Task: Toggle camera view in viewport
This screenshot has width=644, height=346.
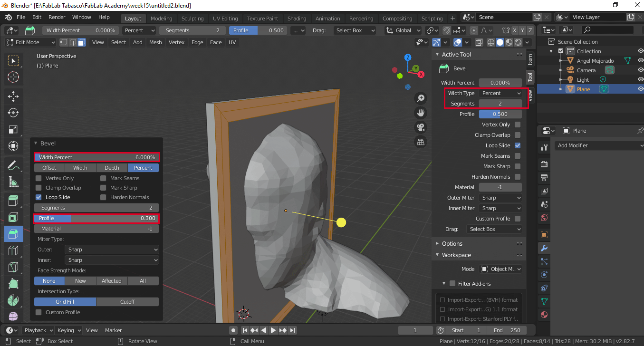Action: [x=421, y=127]
